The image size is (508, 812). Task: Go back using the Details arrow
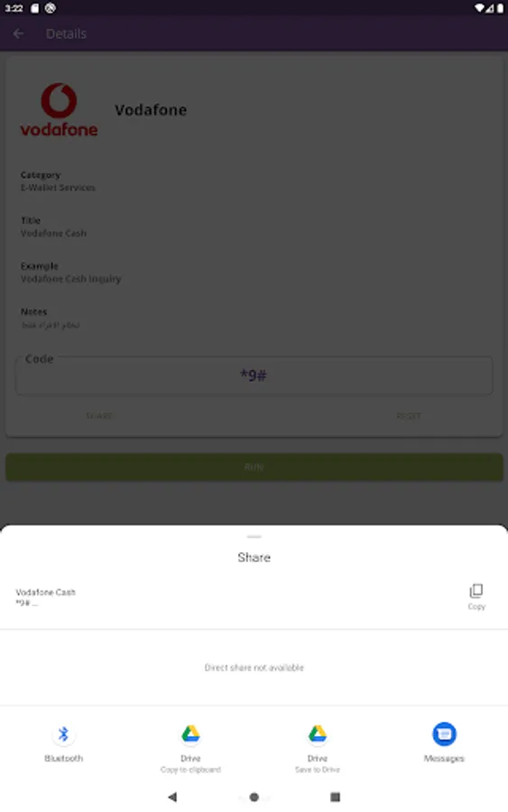pyautogui.click(x=19, y=33)
